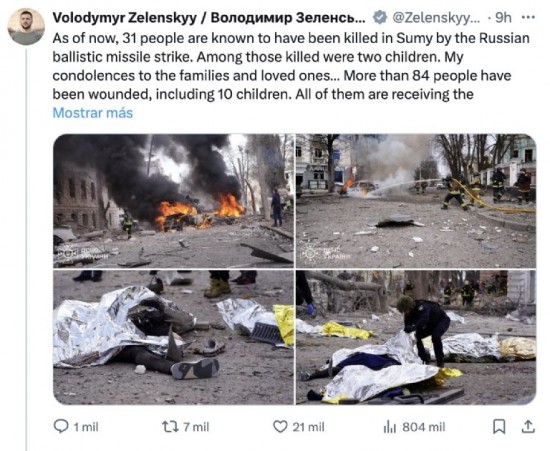Viewport: 550px width, 451px height.
Task: Open the photo of officer lifting blanket
Action: pyautogui.click(x=416, y=337)
